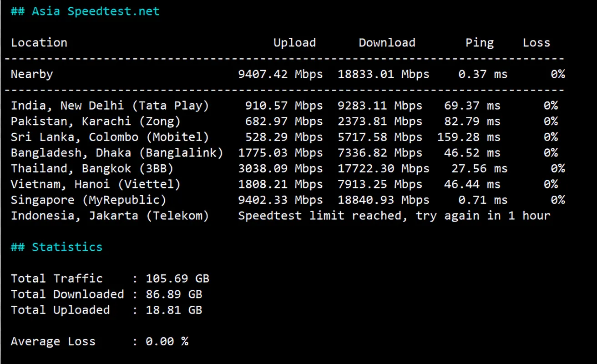
Task: Click the 'Download' column header
Action: coord(387,43)
